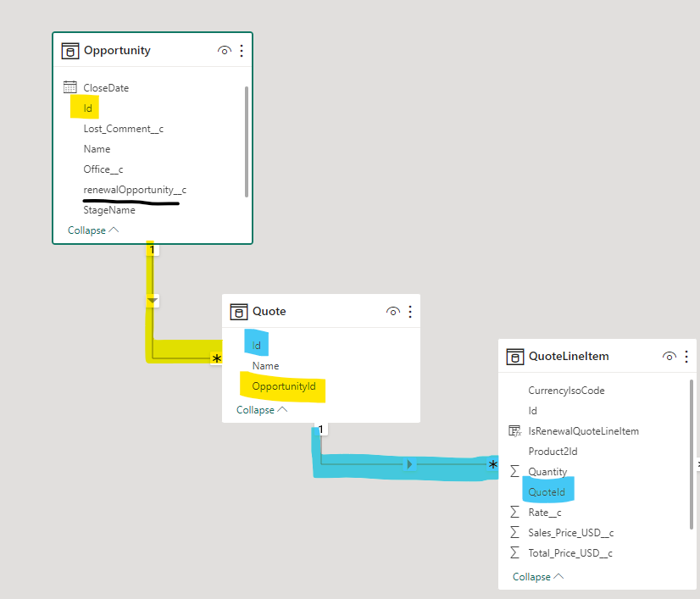Viewport: 700px width, 599px height.
Task: Select the renewalOpportunity__c field
Action: coord(135,190)
